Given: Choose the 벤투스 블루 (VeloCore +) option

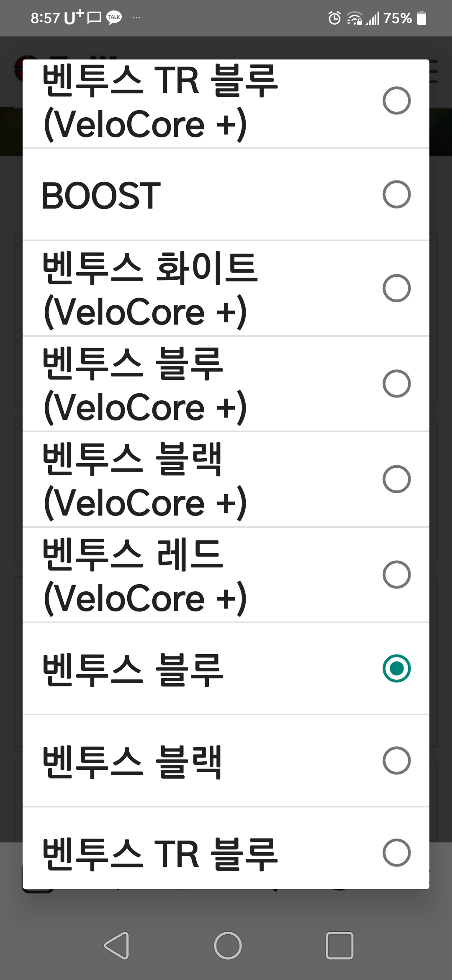Looking at the screenshot, I should coord(396,384).
